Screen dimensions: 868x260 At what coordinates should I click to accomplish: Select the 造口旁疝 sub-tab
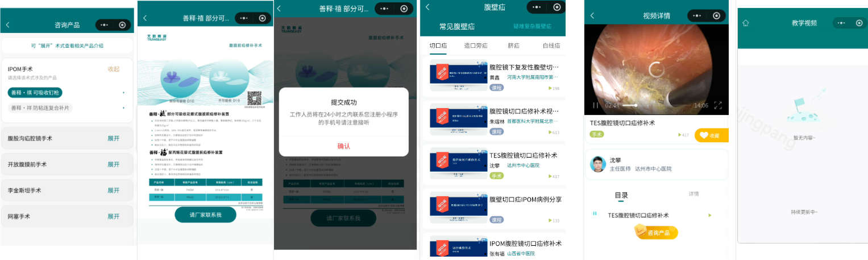click(x=476, y=46)
